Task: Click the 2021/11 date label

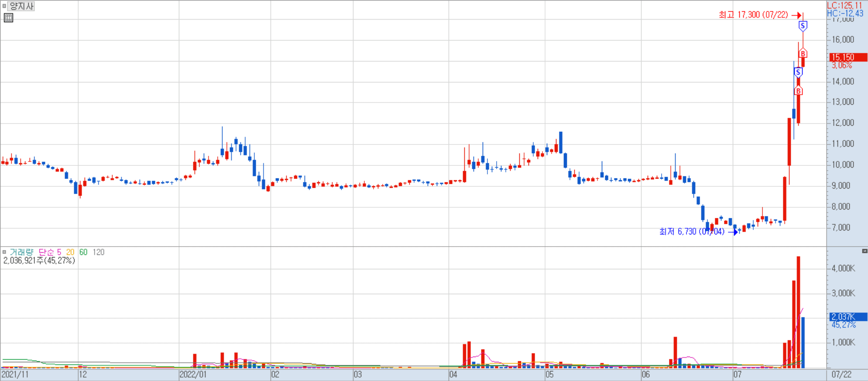Action: 15,374
